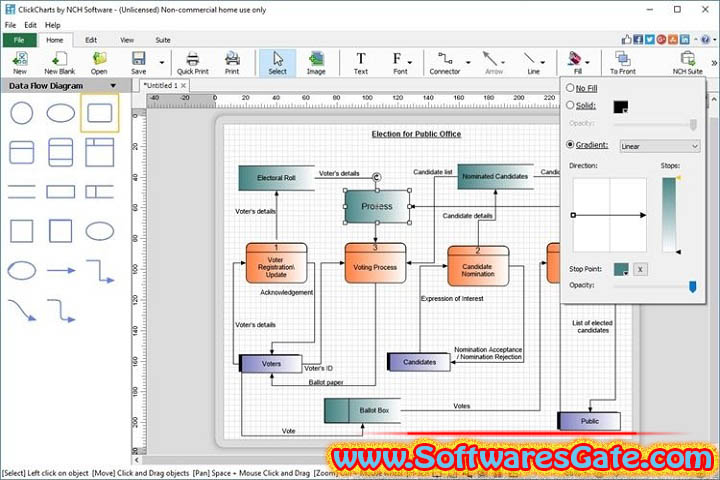Open the Solid fill black color swatch

[620, 107]
